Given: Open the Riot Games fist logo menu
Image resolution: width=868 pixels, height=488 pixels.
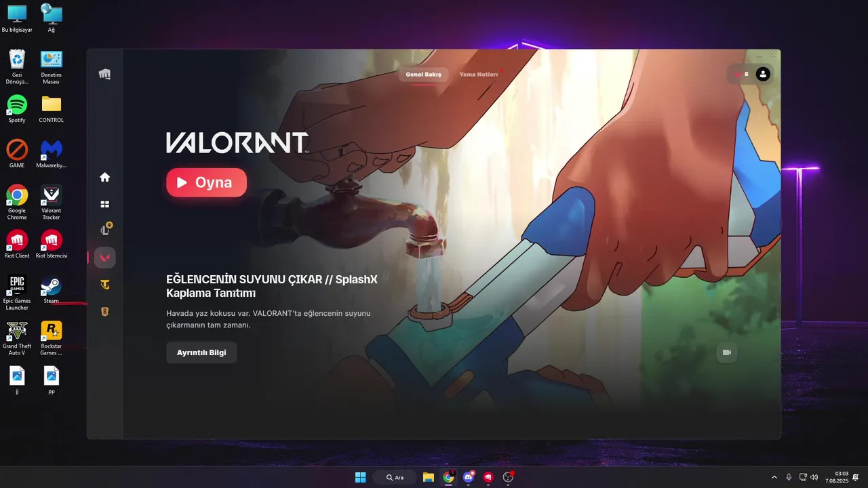Looking at the screenshot, I should 104,74.
